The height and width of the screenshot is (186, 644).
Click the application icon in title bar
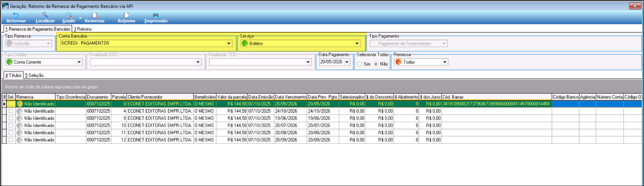coord(5,6)
